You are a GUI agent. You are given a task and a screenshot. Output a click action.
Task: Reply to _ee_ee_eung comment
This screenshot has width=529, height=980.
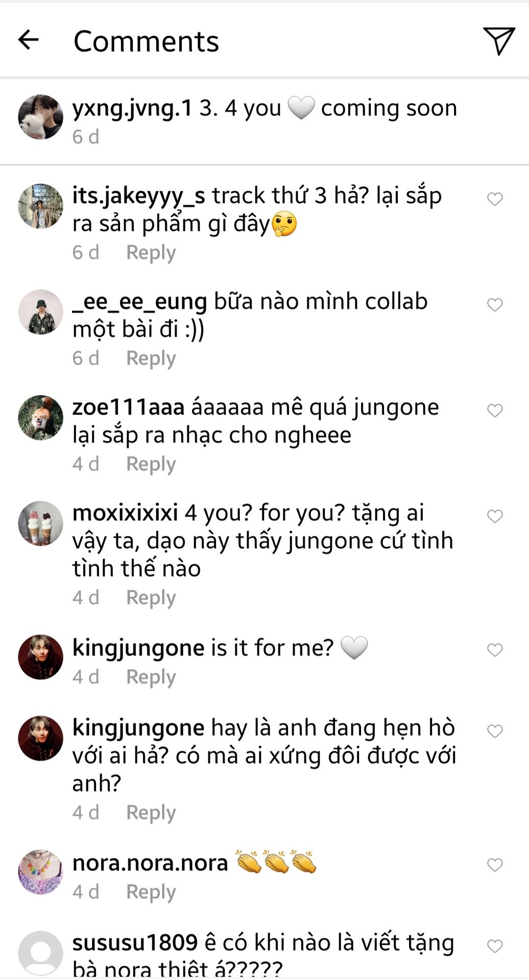[151, 358]
